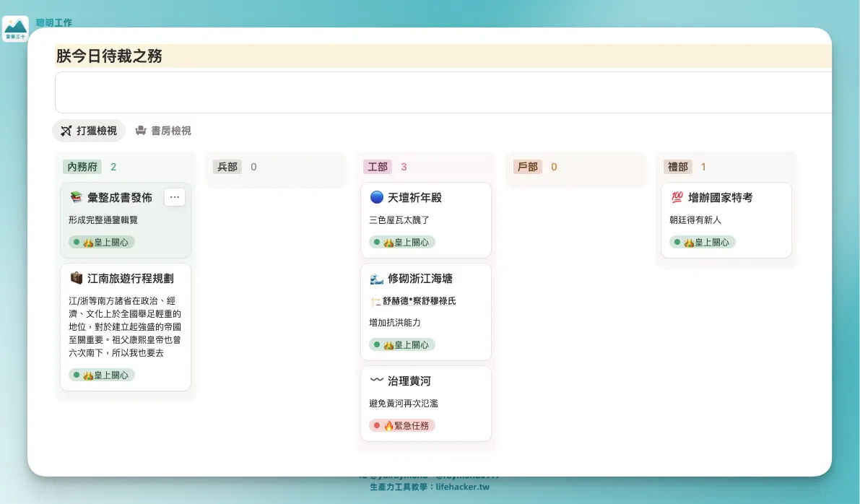Viewport: 860px width, 504px height.
Task: Click the logo icon beside 聰明工作
Action: point(15,29)
